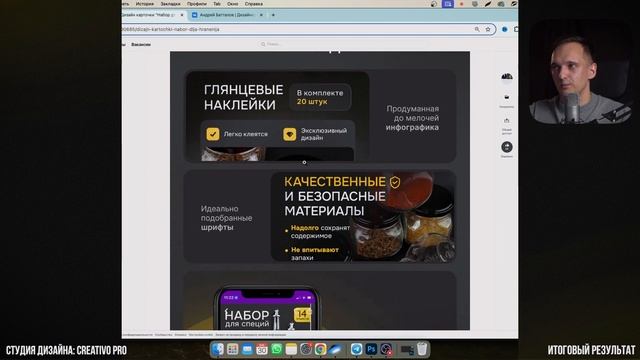Screen dimensions: 640x360
Task: Click the share icon in page sidebar
Action: (x=507, y=121)
